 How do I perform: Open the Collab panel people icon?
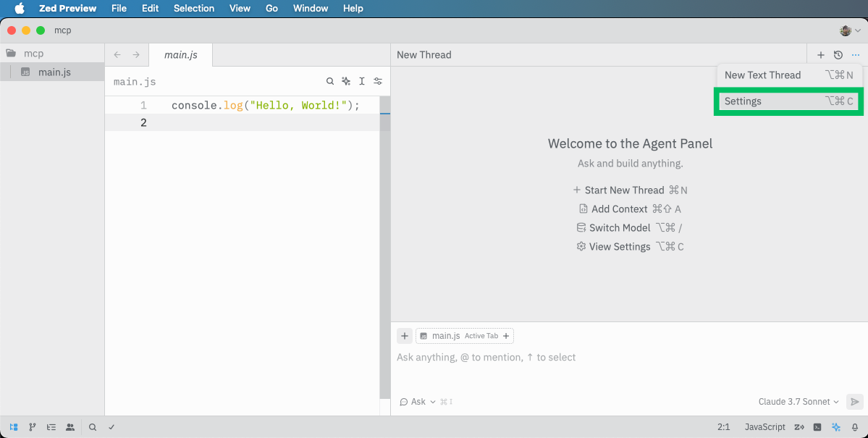[70, 427]
